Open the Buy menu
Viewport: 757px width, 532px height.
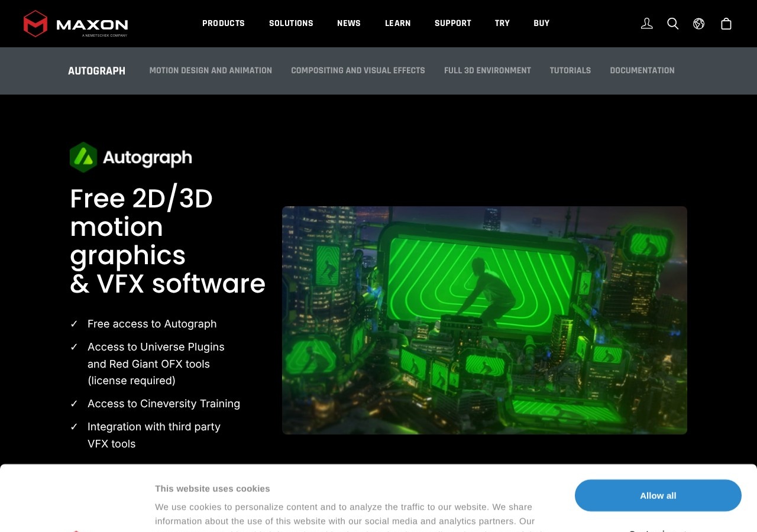click(542, 24)
